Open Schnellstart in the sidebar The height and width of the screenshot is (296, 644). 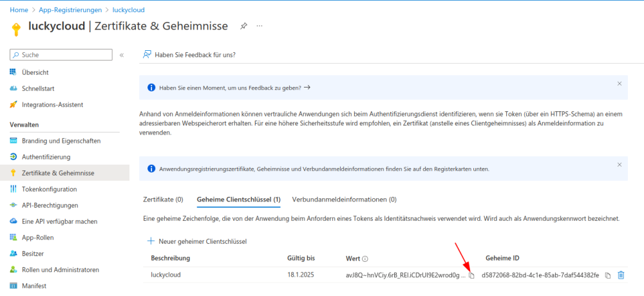point(38,88)
